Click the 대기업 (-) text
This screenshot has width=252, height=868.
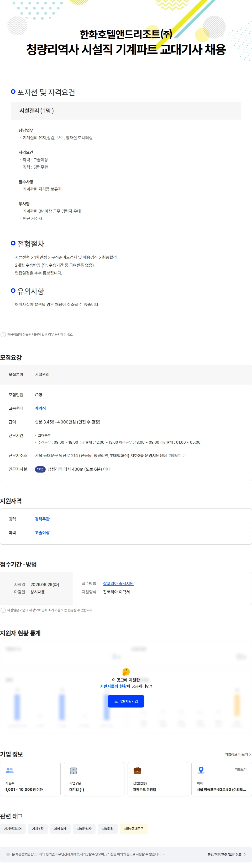77,790
